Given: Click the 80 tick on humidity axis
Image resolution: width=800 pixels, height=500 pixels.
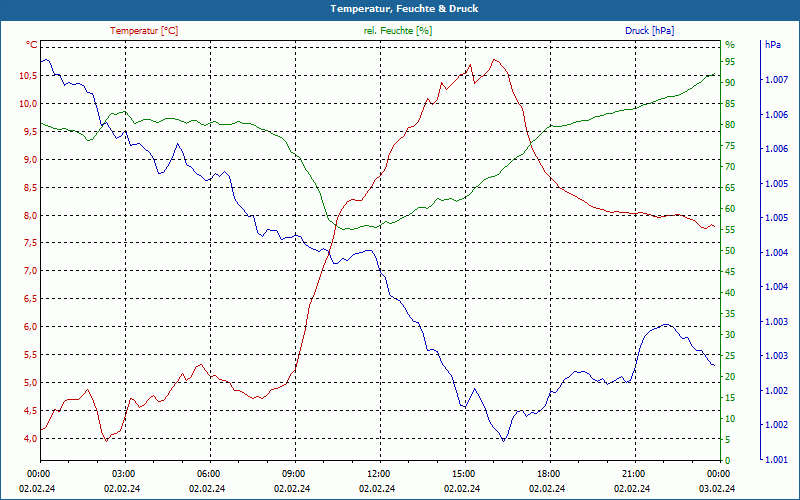Looking at the screenshot, I should click(730, 125).
